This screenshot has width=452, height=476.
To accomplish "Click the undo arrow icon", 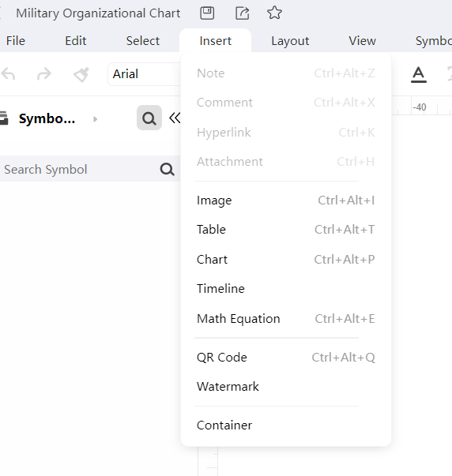I will click(x=8, y=74).
